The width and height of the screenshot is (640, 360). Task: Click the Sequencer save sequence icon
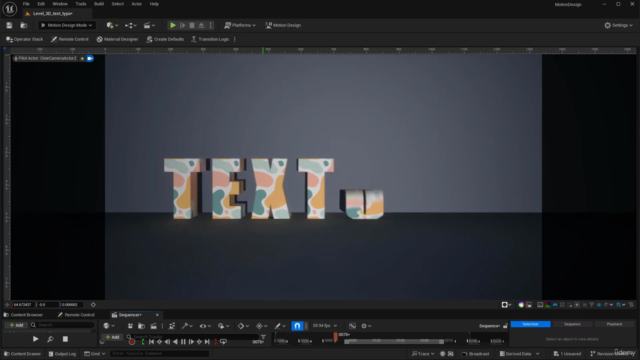tap(130, 326)
